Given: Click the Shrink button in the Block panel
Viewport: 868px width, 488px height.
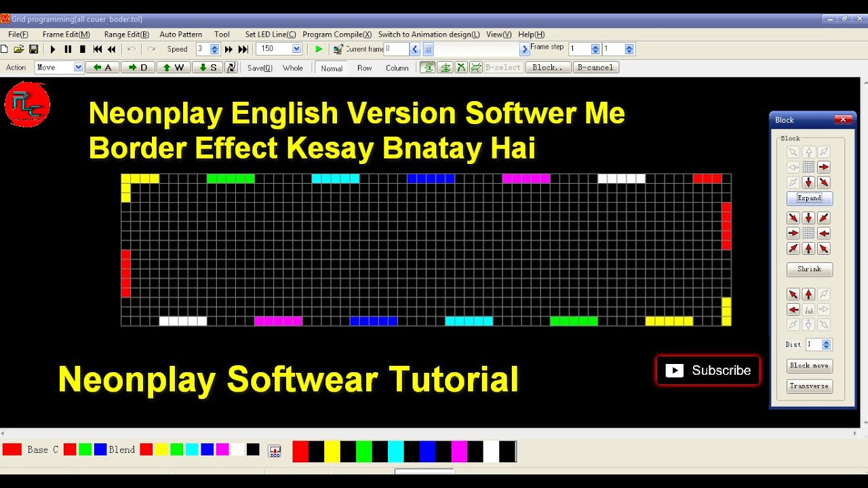Looking at the screenshot, I should point(809,269).
